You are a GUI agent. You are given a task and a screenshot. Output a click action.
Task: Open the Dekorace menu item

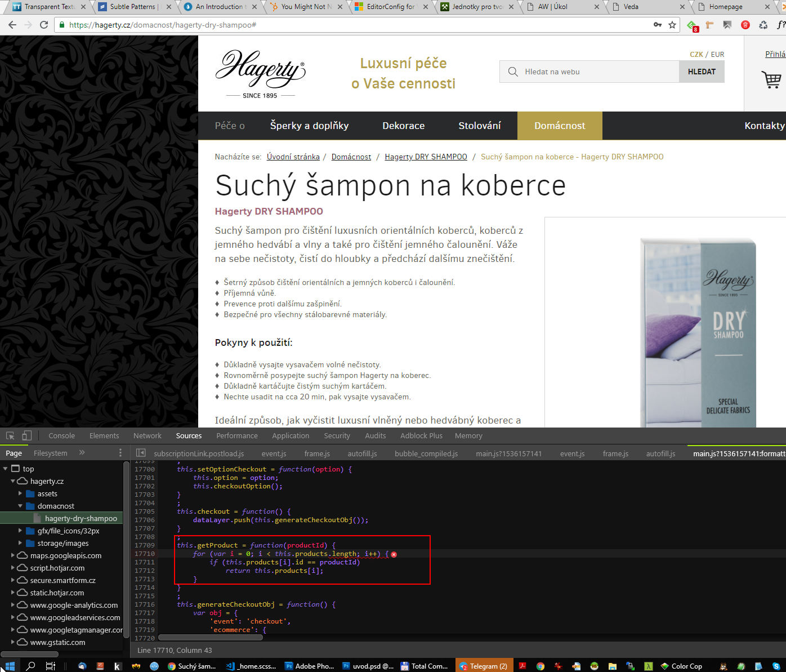tap(404, 126)
